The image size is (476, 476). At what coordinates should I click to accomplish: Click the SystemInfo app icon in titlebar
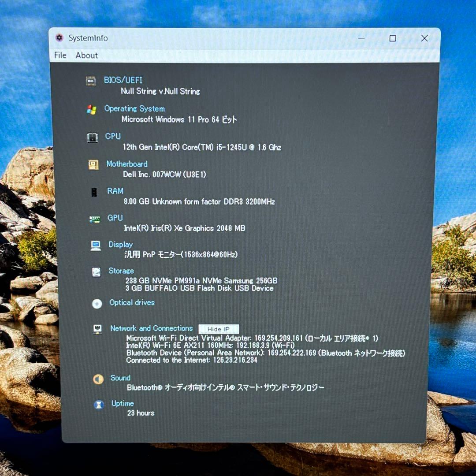pyautogui.click(x=59, y=38)
